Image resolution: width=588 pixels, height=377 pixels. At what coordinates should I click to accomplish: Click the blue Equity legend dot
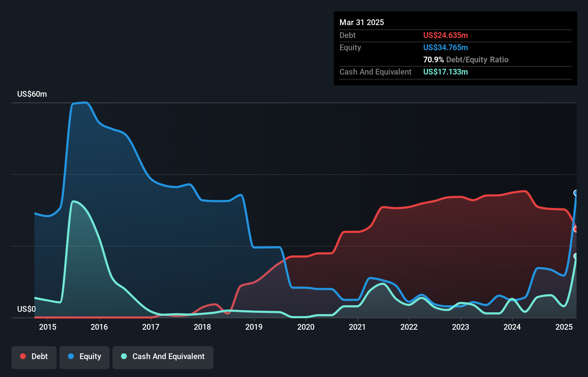[x=71, y=356]
